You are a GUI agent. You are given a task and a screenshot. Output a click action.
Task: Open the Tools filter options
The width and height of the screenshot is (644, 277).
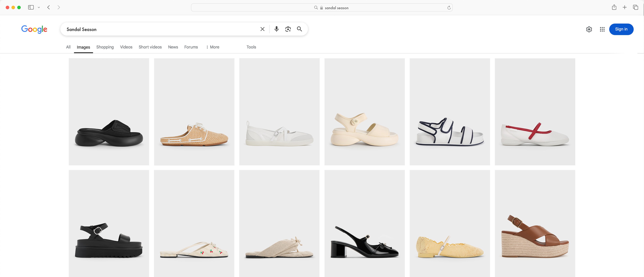[251, 47]
